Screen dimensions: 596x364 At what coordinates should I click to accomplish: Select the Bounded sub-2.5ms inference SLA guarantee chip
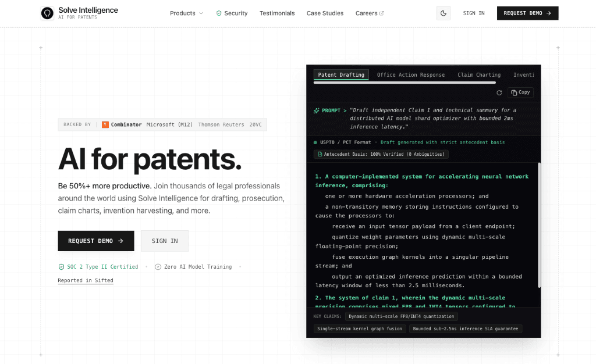(x=466, y=329)
